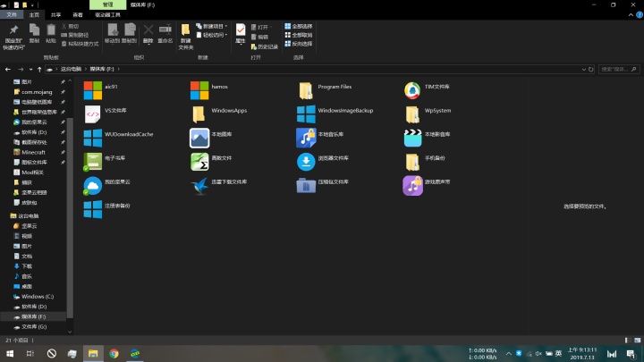Select the 本地图库 picture folder icon
644x362 pixels.
pyautogui.click(x=199, y=138)
